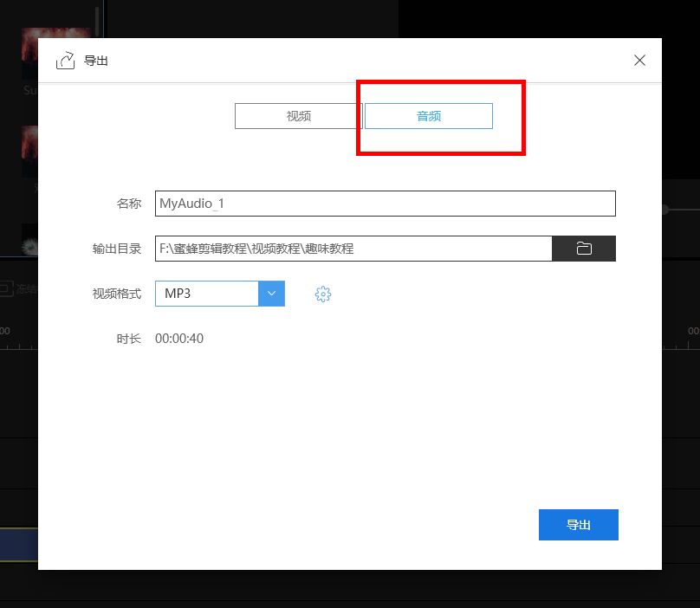Select the 音频 export tab
Screen dimensions: 700x608
(429, 116)
